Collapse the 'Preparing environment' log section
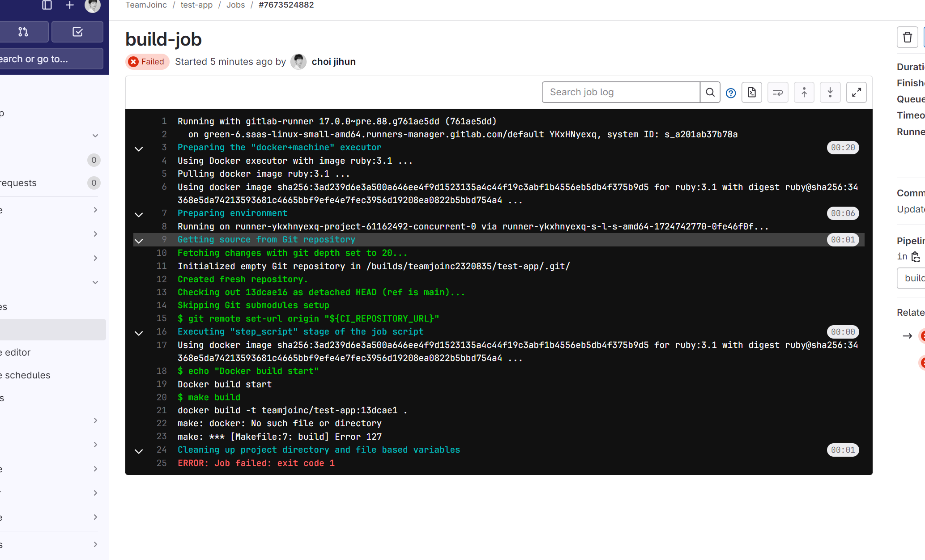The image size is (925, 560). 139,214
